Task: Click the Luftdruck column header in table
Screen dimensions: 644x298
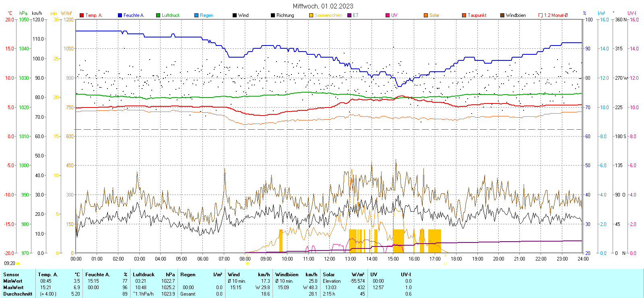Action: [144, 275]
